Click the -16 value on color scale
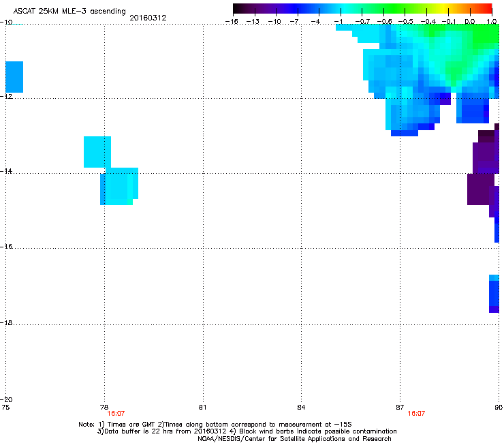The height and width of the screenshot is (443, 504). 232,22
